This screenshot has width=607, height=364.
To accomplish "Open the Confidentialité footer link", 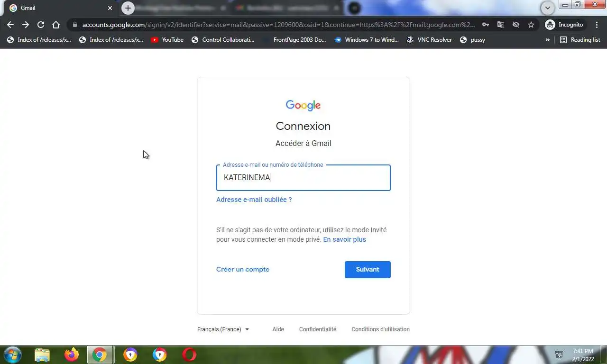I will [318, 329].
